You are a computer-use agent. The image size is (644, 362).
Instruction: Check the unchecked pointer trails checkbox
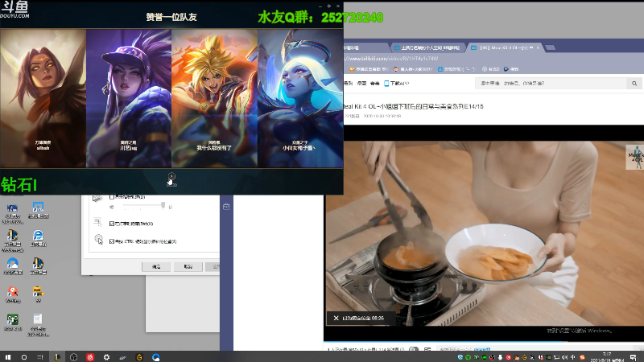pyautogui.click(x=112, y=196)
